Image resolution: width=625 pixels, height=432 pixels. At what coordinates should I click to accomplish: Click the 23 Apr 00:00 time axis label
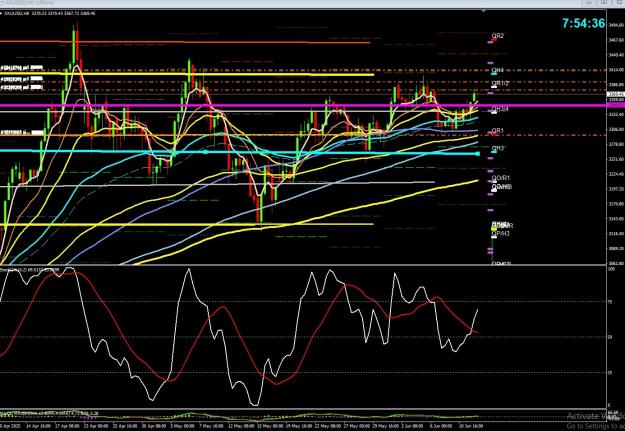click(x=96, y=426)
